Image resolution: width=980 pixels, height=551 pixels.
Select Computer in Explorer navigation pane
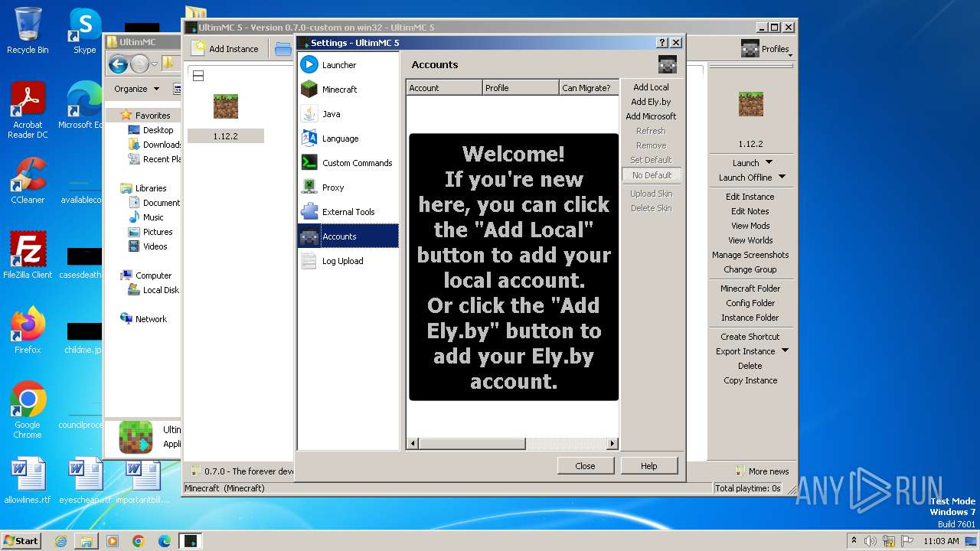click(x=153, y=275)
